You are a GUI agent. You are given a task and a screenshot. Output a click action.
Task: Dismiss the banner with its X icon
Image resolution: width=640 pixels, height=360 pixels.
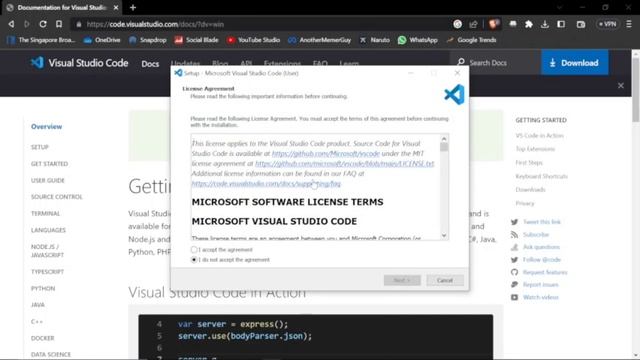621,86
